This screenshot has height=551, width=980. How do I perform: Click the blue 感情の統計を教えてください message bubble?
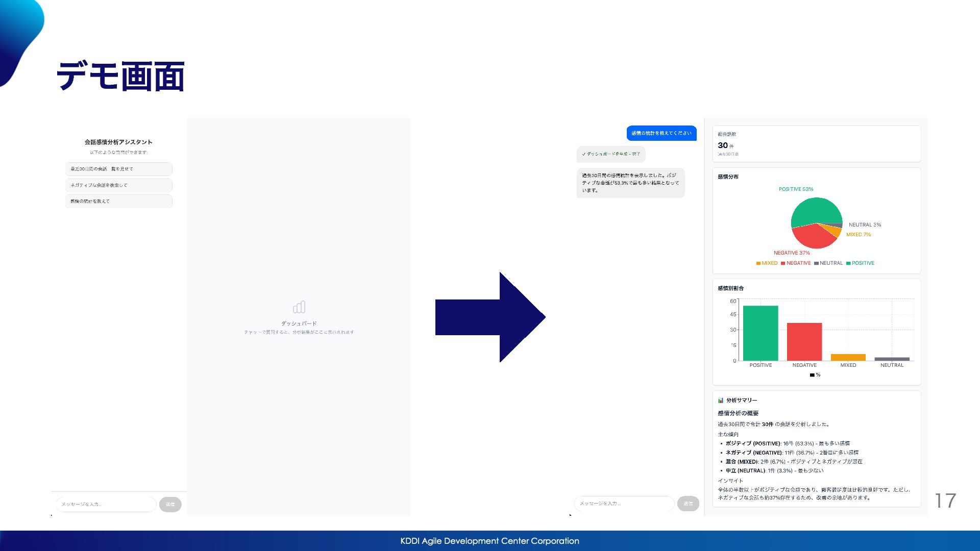[661, 133]
